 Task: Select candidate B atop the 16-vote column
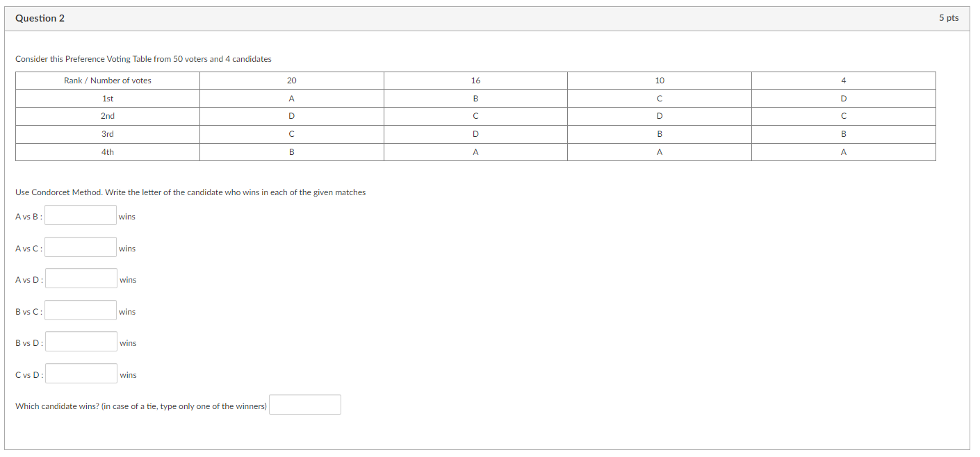tap(475, 98)
